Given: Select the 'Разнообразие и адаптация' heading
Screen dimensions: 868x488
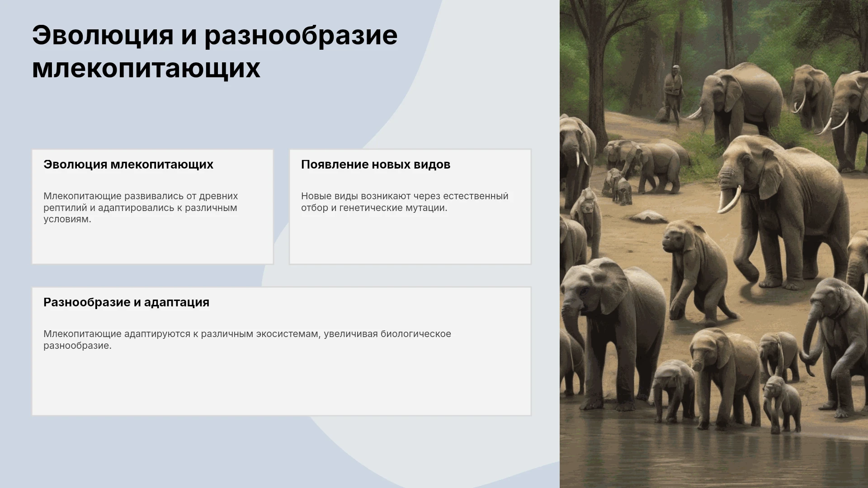Looking at the screenshot, I should (x=127, y=302).
